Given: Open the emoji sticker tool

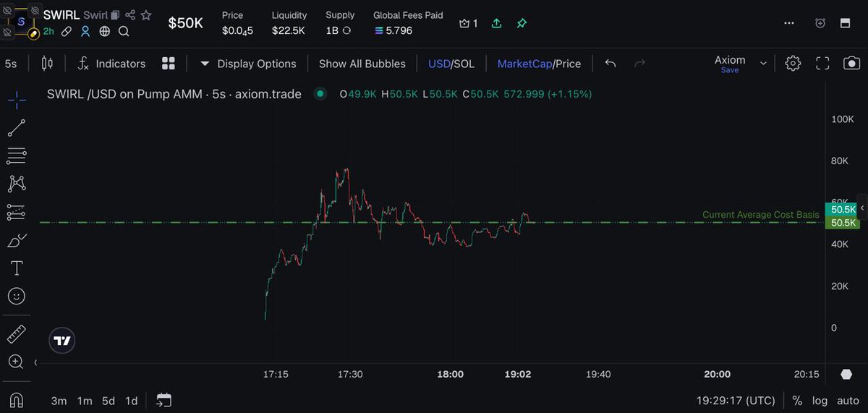Looking at the screenshot, I should click(17, 296).
